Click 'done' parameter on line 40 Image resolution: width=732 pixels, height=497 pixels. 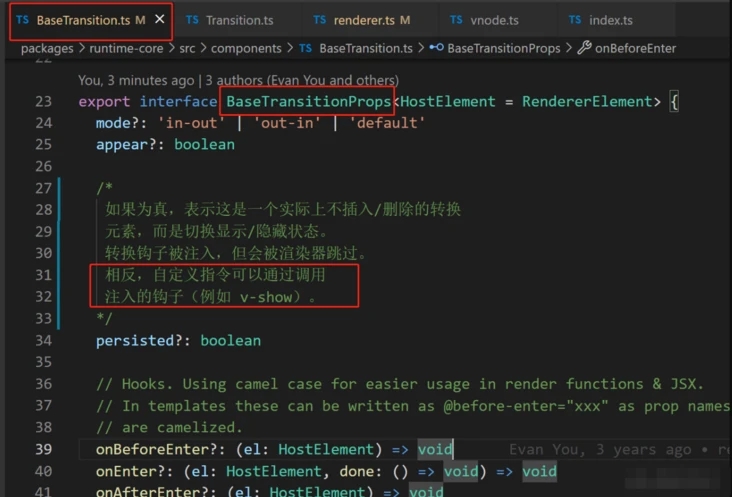(357, 471)
